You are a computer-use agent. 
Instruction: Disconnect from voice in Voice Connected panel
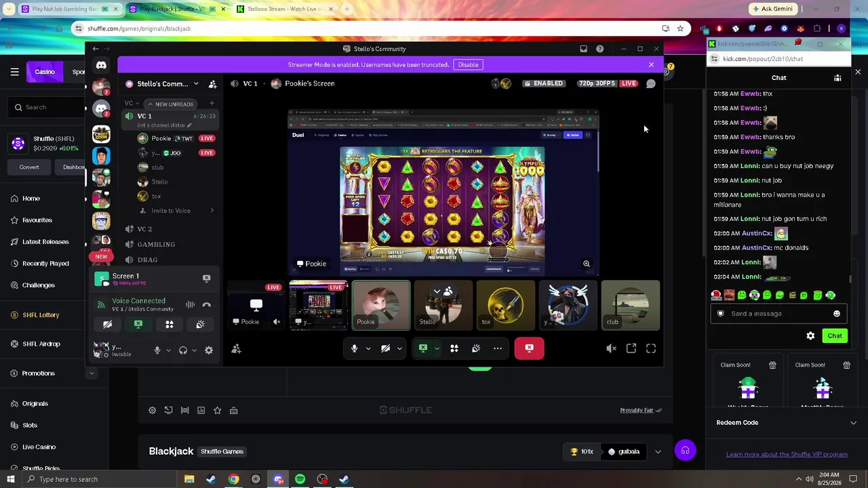click(206, 305)
